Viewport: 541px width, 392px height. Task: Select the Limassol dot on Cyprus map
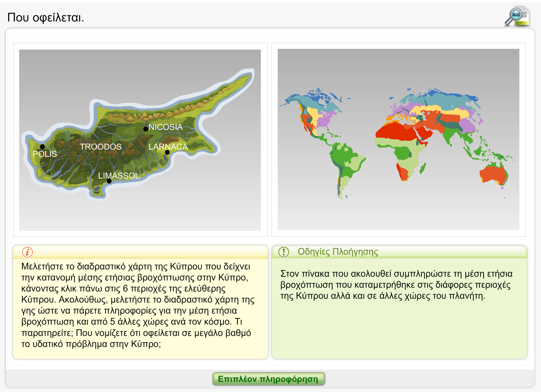coord(109,181)
